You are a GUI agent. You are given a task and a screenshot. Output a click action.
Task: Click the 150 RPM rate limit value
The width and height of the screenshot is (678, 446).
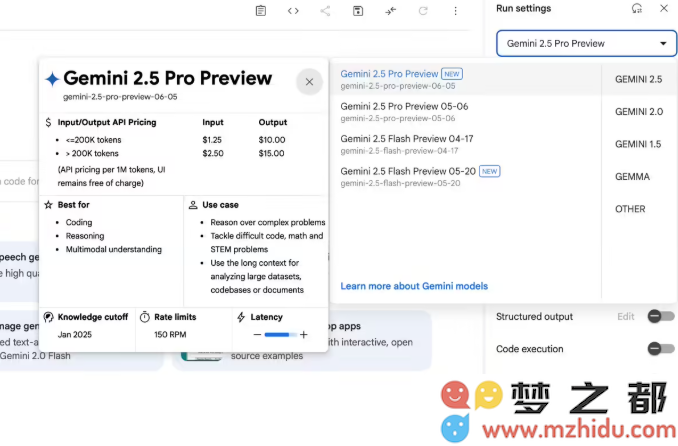(170, 334)
